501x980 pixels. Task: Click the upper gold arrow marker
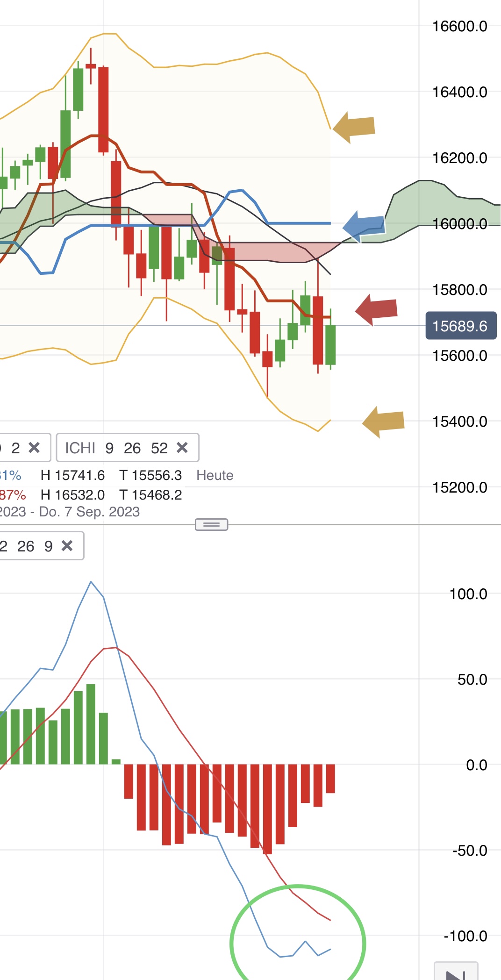354,127
